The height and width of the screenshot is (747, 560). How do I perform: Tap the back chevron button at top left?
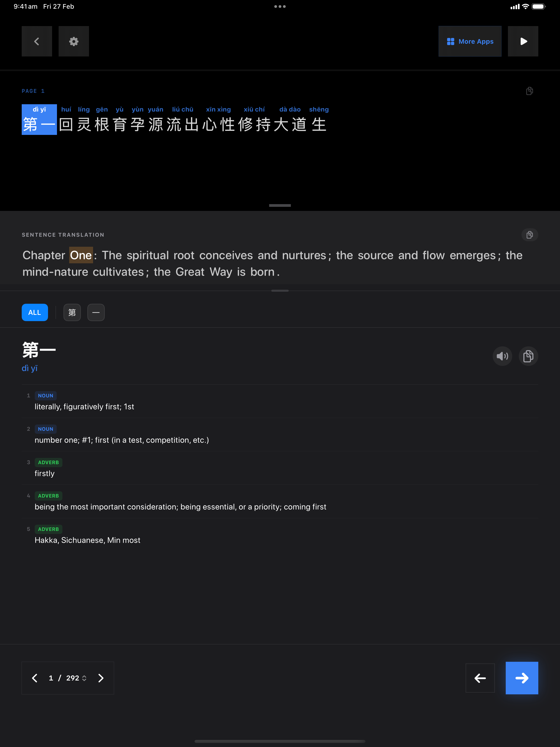tap(37, 41)
